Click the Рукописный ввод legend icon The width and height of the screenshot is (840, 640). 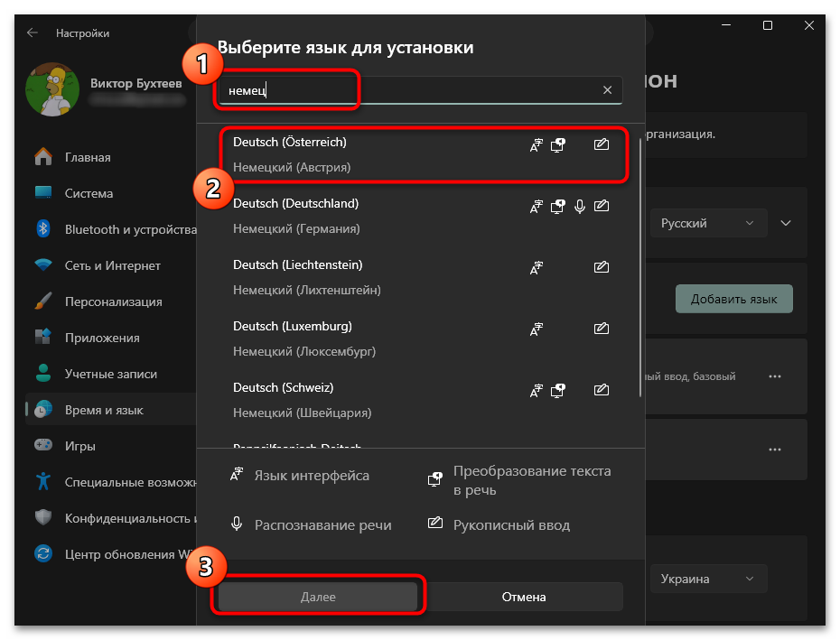435,523
